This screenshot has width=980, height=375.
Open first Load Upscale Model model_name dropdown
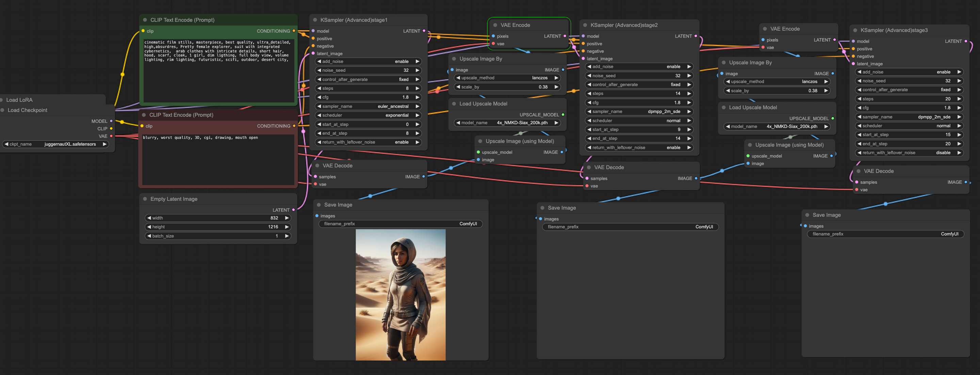click(x=507, y=123)
